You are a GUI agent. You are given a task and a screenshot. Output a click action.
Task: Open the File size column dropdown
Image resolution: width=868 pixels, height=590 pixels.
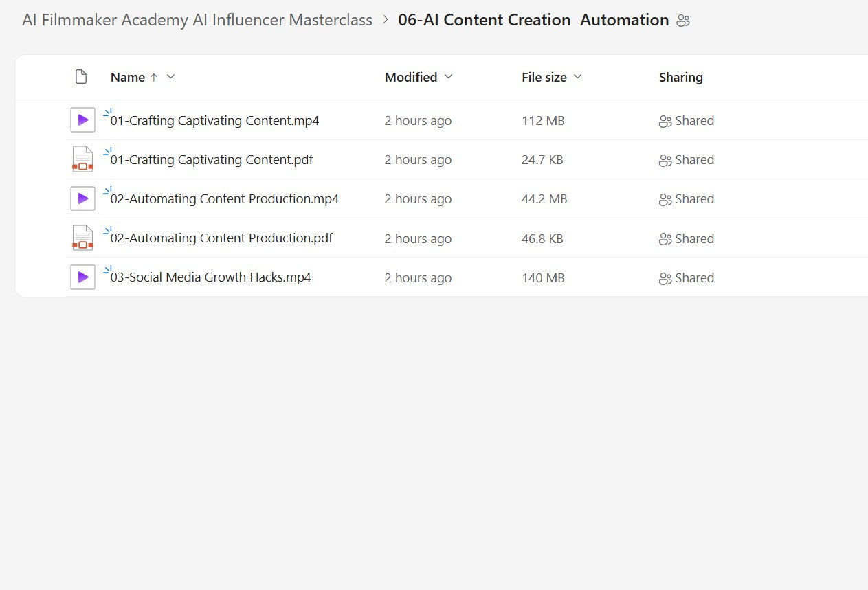tap(578, 77)
